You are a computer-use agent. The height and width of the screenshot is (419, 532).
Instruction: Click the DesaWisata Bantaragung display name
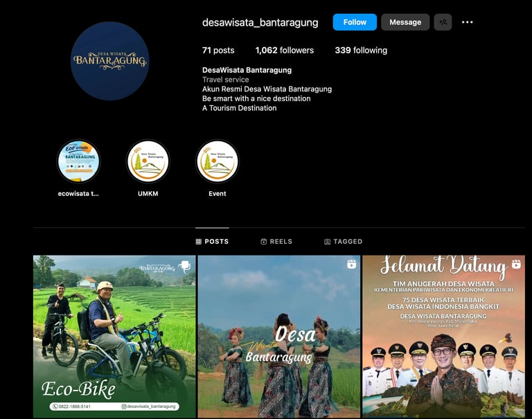247,70
